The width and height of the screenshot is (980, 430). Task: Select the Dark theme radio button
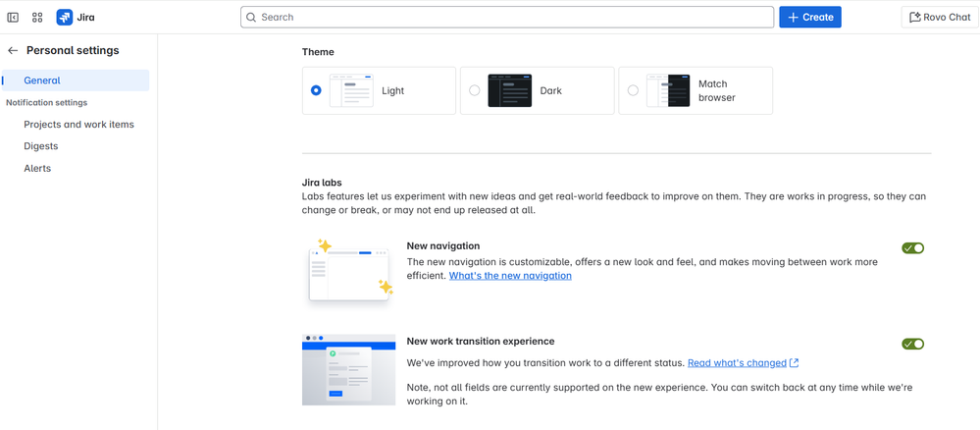[x=475, y=90]
